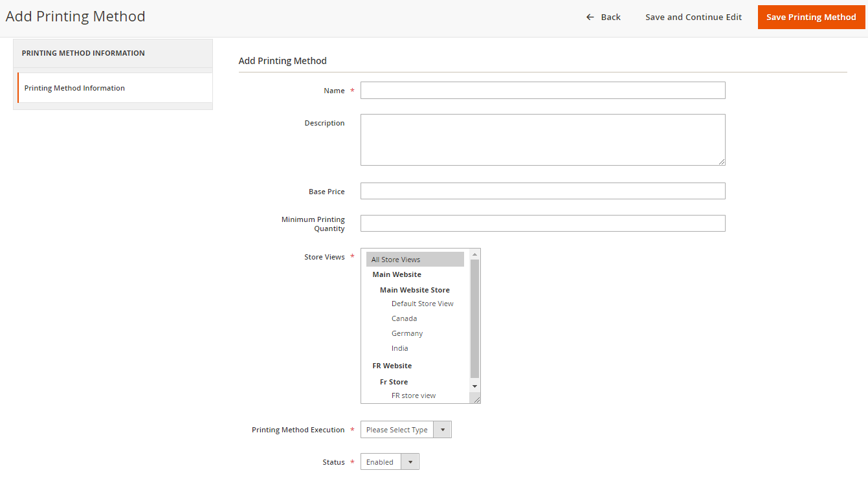Click the Minimum Printing Quantity field
Viewport: 868px width, 477px height.
click(x=542, y=223)
